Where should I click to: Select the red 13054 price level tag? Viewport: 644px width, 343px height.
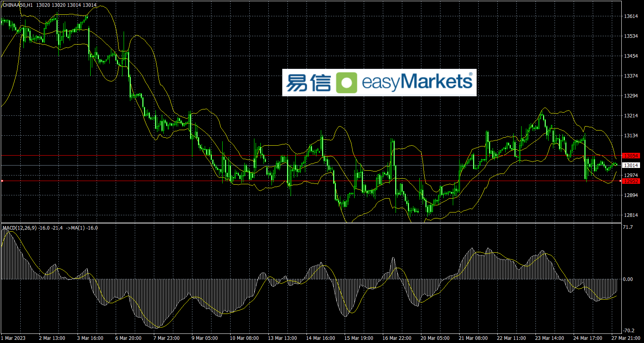click(x=631, y=156)
